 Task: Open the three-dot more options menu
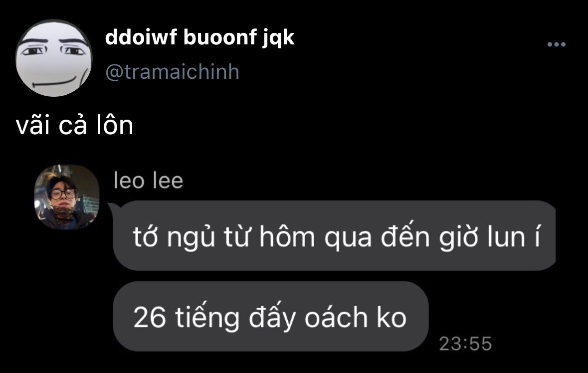click(557, 44)
